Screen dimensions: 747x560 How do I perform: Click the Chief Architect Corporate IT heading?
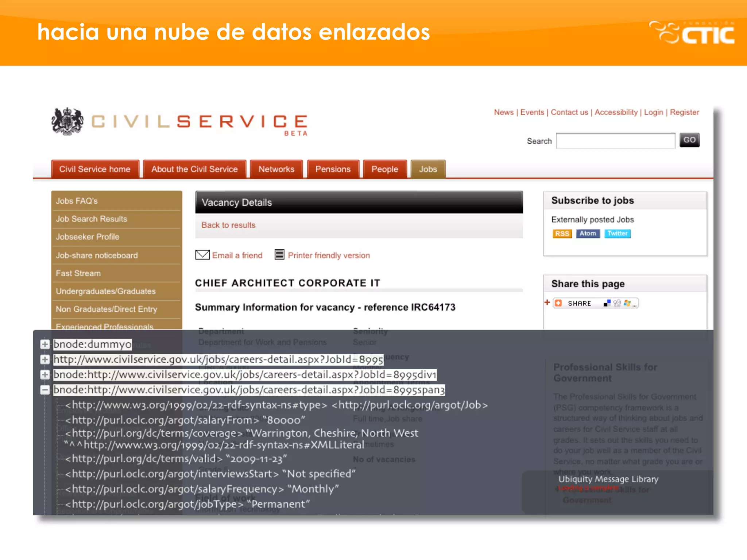coord(287,283)
